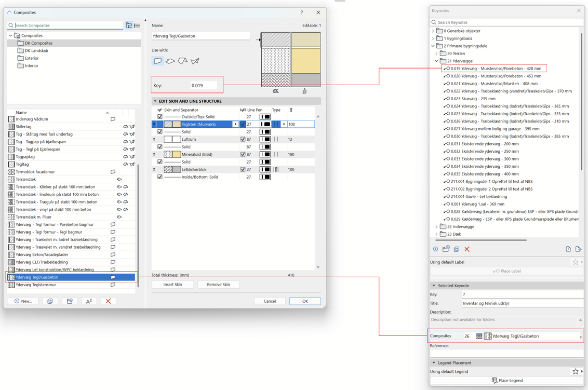Toggle Solid separator checkbox below Mineraluld
Screen dimensions: 588x390
pyautogui.click(x=160, y=162)
